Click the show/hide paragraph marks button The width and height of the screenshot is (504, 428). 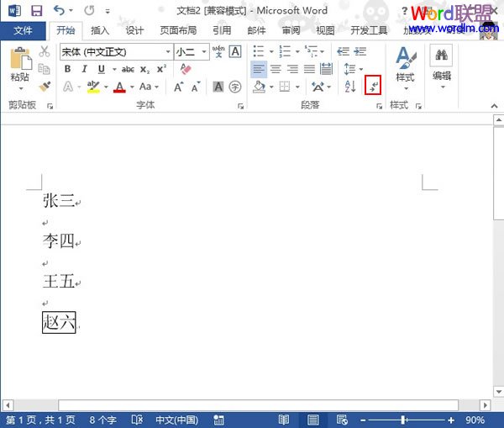(374, 86)
